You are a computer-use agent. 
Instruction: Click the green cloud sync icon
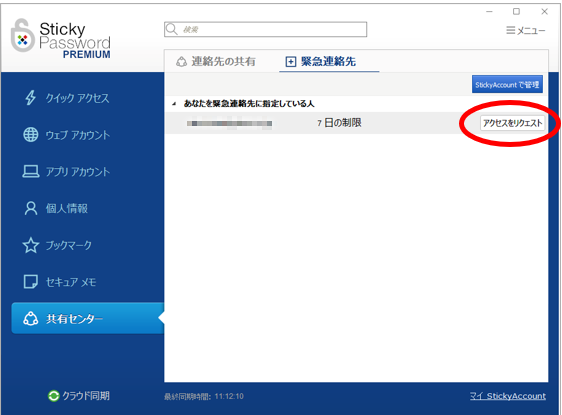pos(53,396)
